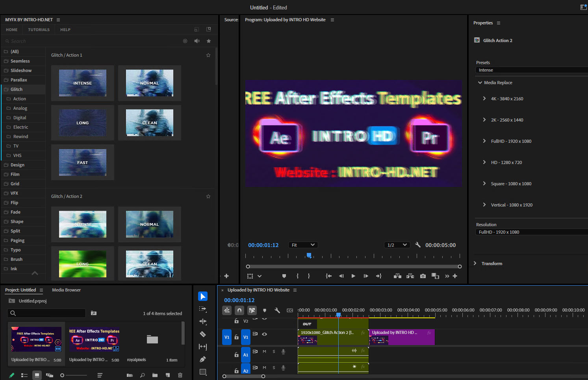Viewport: 588px width, 380px height.
Task: Select the Glitch / Action 1 INTENSE preset
Action: tap(83, 83)
